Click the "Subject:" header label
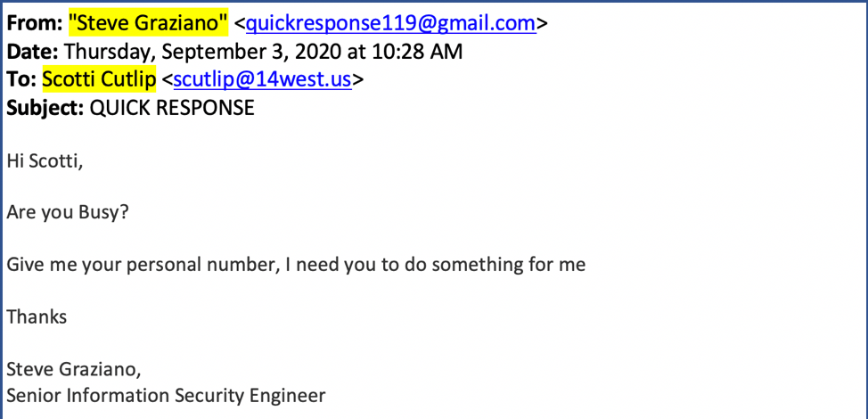The image size is (868, 419). pos(45,108)
